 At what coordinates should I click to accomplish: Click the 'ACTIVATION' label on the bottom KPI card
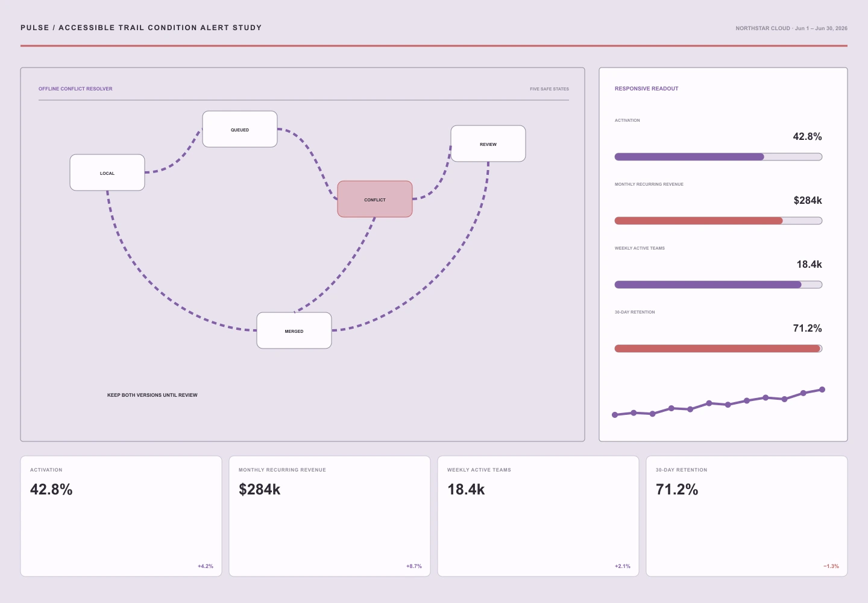click(46, 470)
